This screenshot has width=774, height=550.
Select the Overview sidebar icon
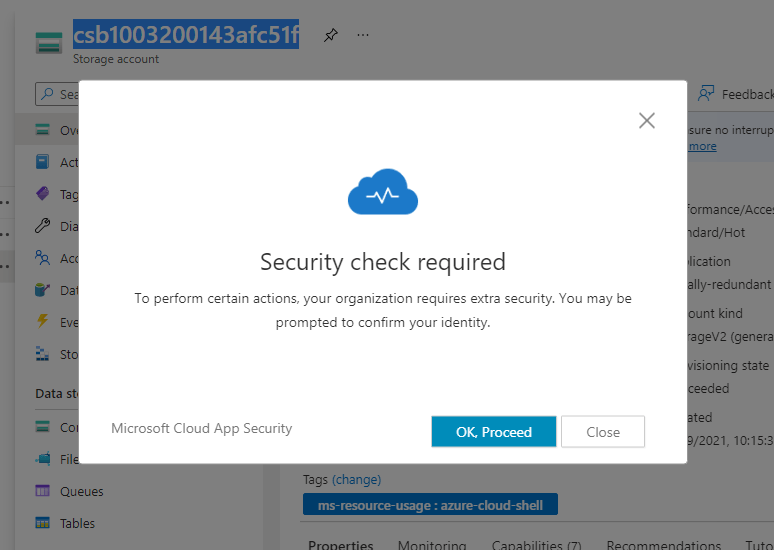click(x=42, y=130)
